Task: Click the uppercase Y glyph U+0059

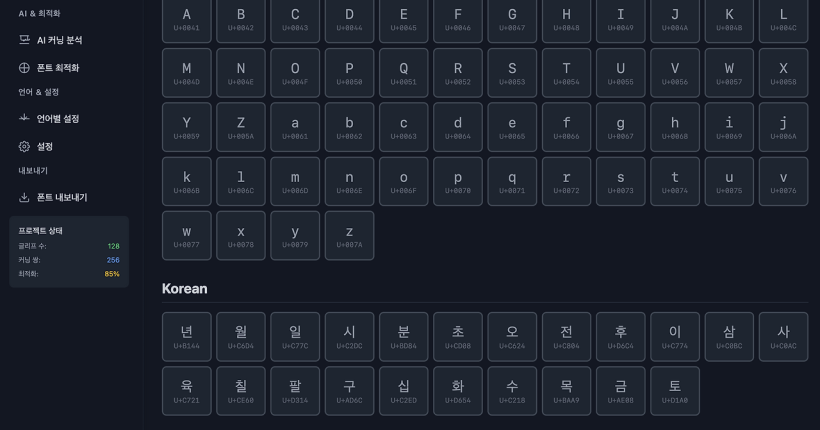Action: click(x=187, y=127)
